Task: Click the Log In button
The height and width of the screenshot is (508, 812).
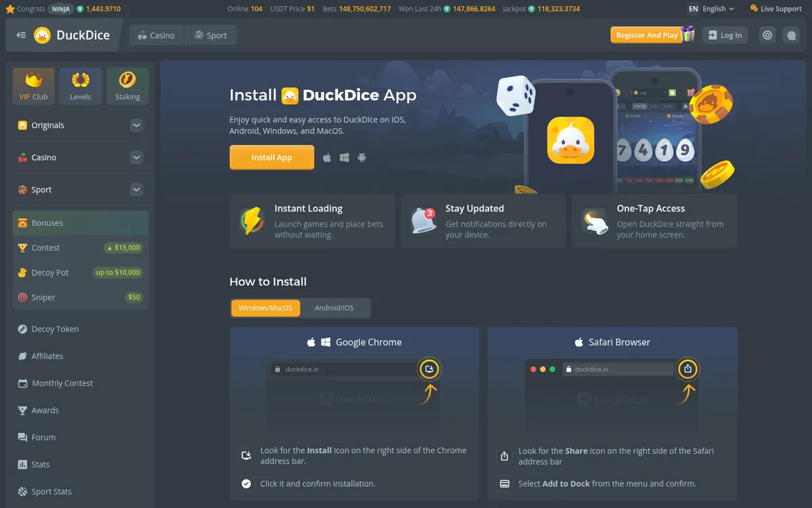Action: coord(725,35)
